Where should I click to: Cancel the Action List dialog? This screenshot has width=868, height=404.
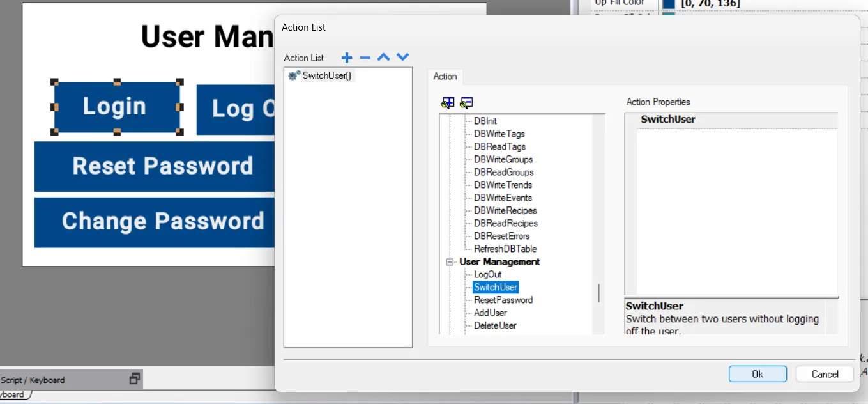pyautogui.click(x=825, y=374)
